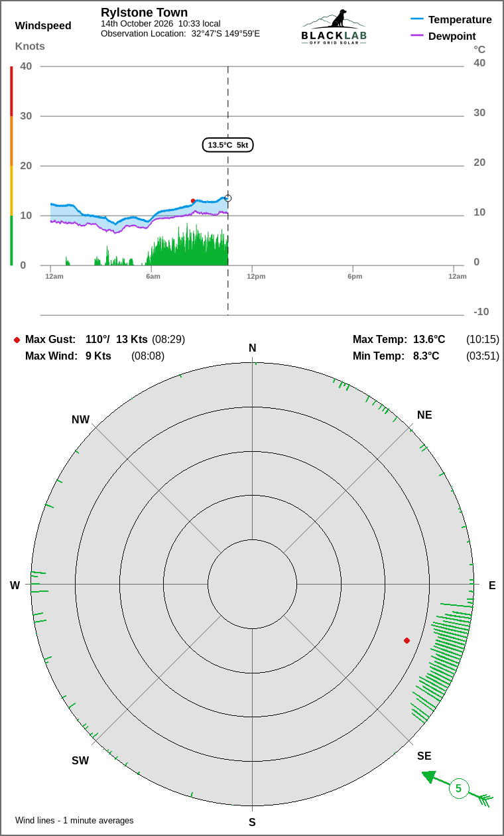504x836 pixels.
Task: Click the Knots unit label
Action: pyautogui.click(x=30, y=46)
